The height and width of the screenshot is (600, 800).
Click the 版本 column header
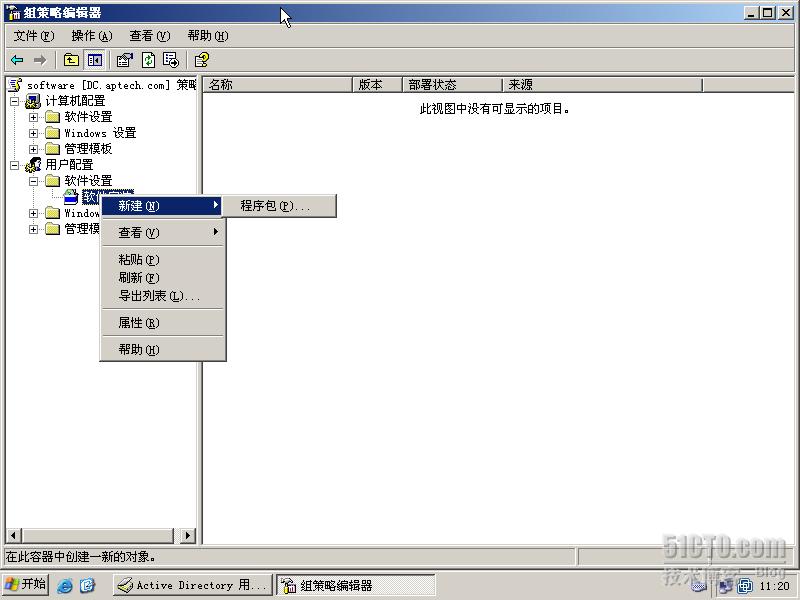(378, 85)
